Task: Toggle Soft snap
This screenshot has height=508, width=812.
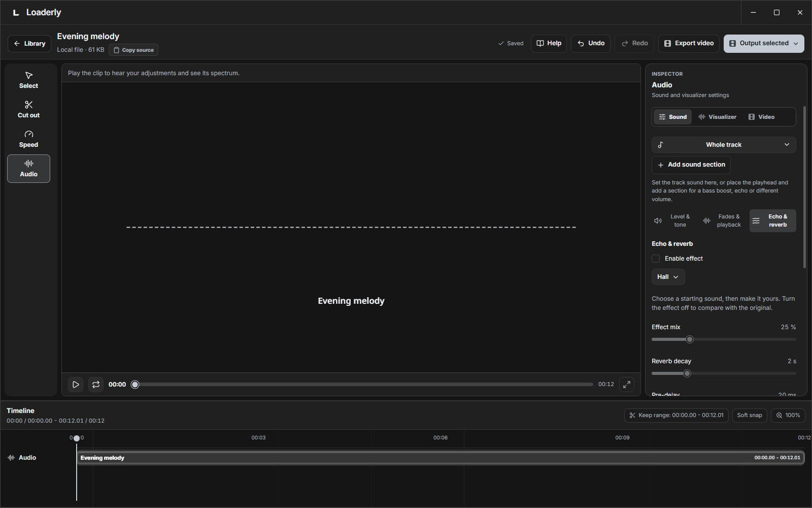Action: [x=750, y=416]
